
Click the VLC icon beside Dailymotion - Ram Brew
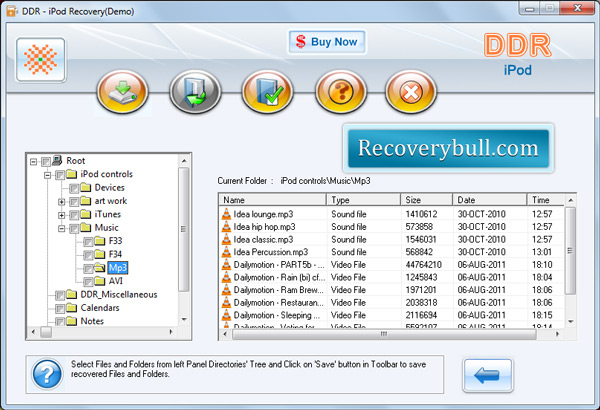click(227, 290)
